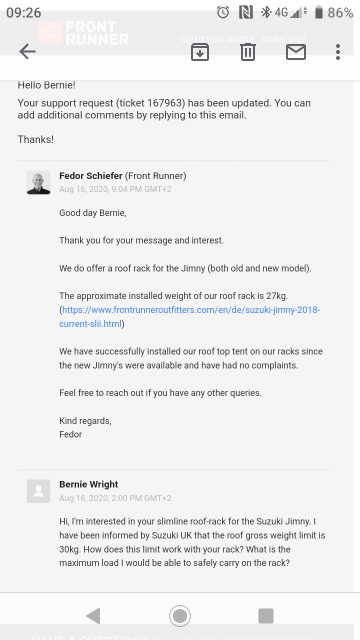This screenshot has width=360, height=640.
Task: Tap the back arrow icon
Action: [x=27, y=52]
